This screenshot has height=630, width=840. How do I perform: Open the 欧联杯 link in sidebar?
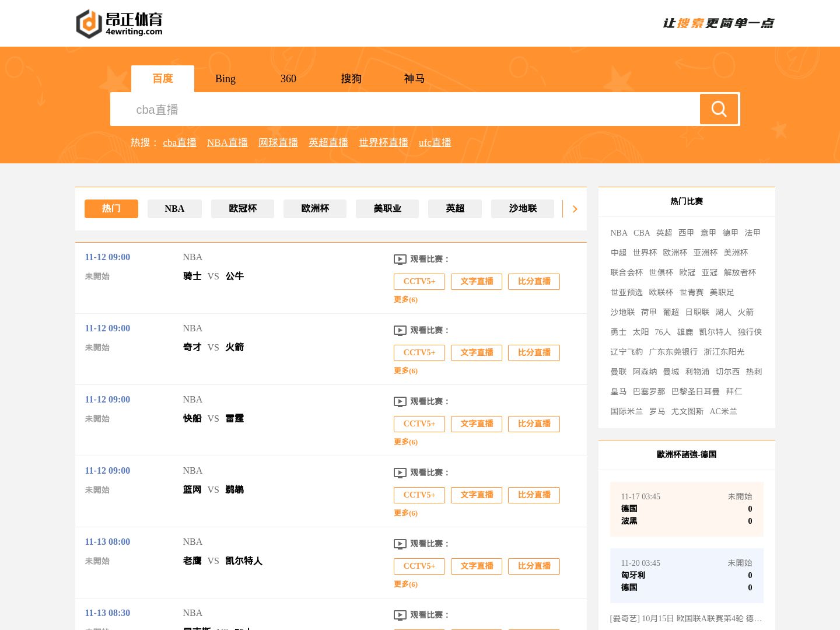[x=661, y=292]
